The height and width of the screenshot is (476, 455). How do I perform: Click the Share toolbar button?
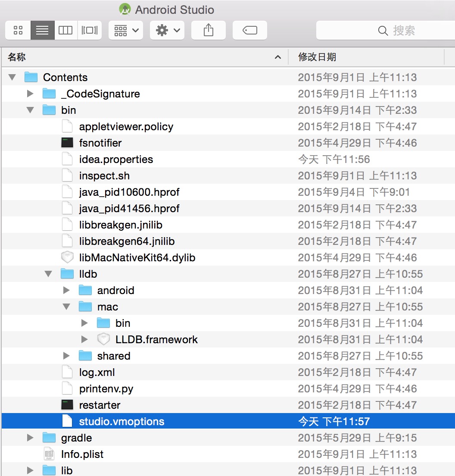coord(209,30)
